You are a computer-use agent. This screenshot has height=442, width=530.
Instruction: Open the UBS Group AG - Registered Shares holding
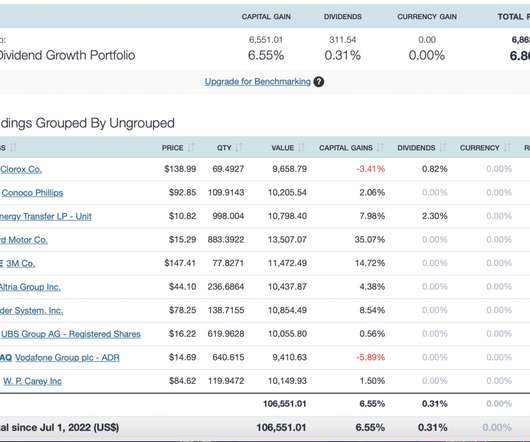[x=71, y=334]
